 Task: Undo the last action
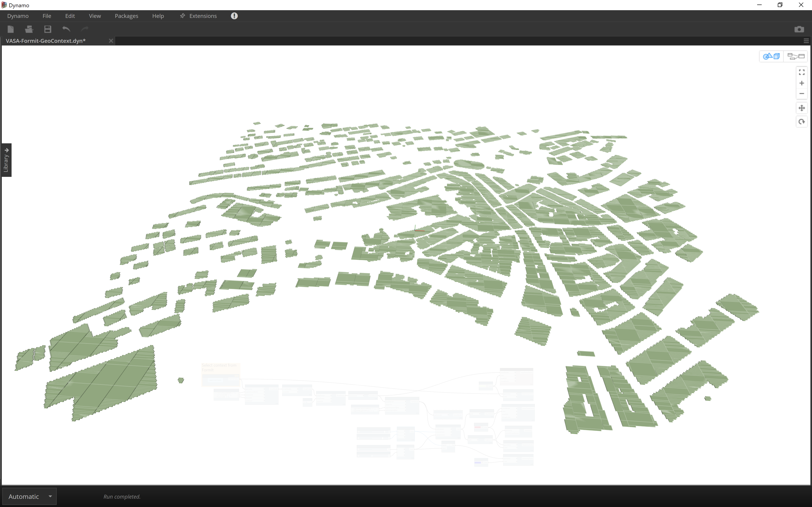66,29
